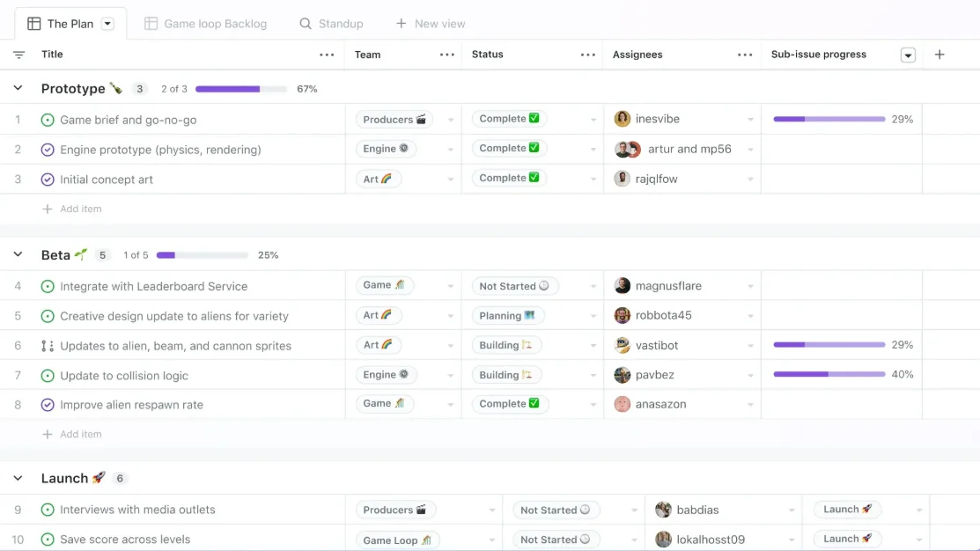Open Status dropdown for Engine prototype row

593,150
